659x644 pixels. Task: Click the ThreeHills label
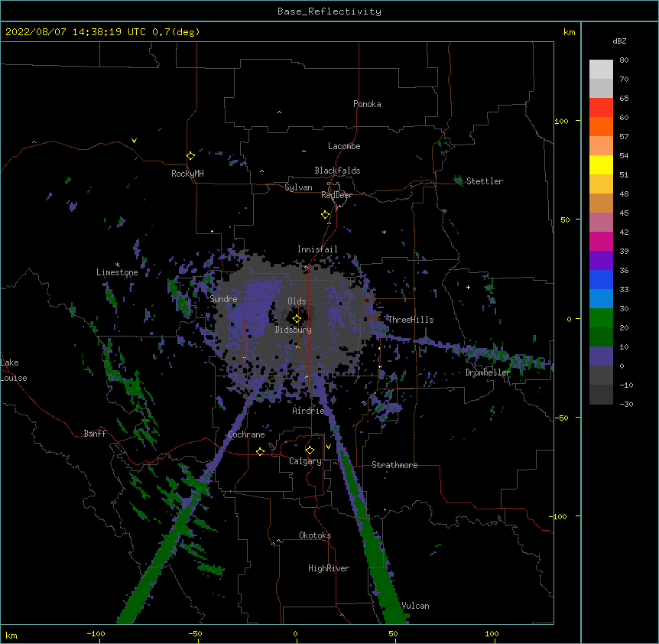click(x=411, y=320)
